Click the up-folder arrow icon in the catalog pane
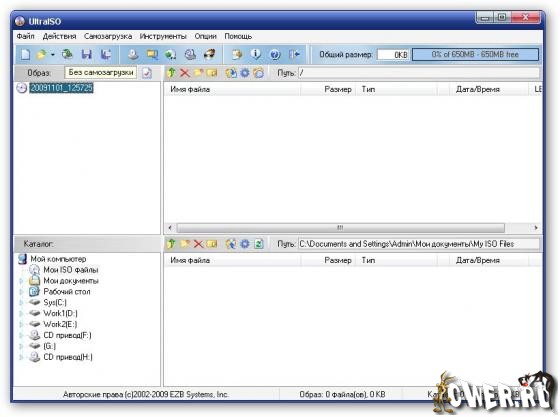The width and height of the screenshot is (560, 417). 171,244
